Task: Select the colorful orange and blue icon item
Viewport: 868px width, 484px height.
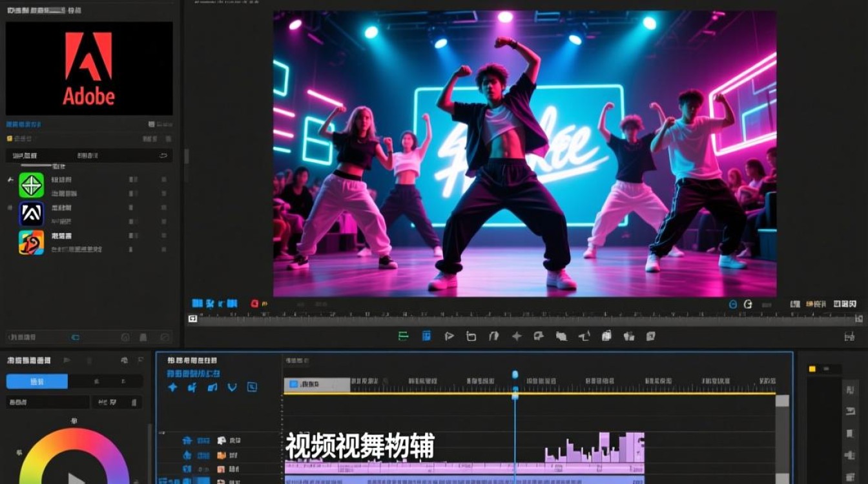Action: pos(31,242)
